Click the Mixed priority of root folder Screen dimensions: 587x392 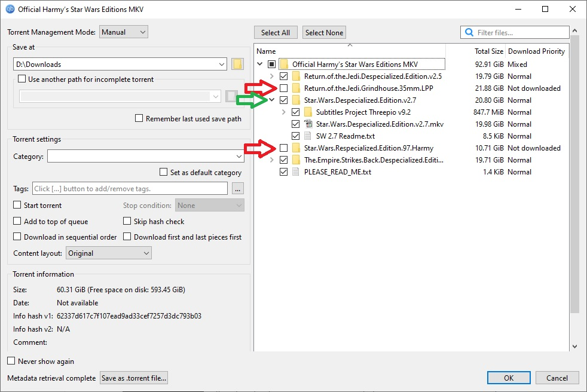[518, 65]
